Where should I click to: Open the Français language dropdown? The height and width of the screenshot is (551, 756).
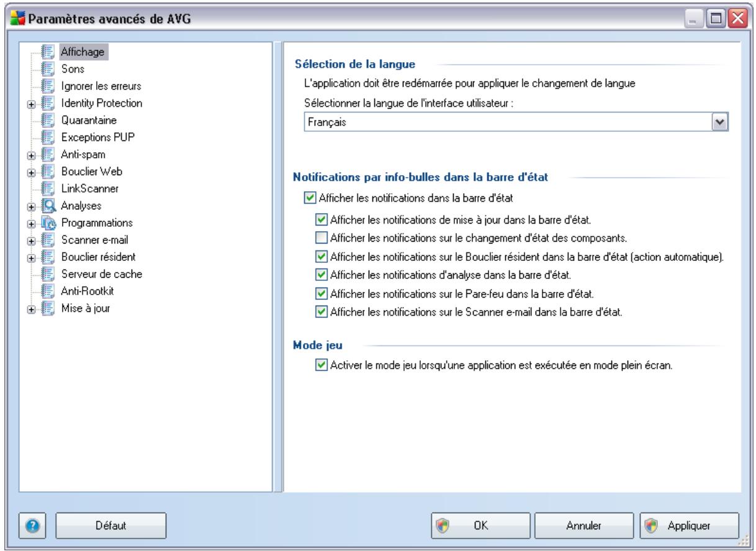(720, 122)
